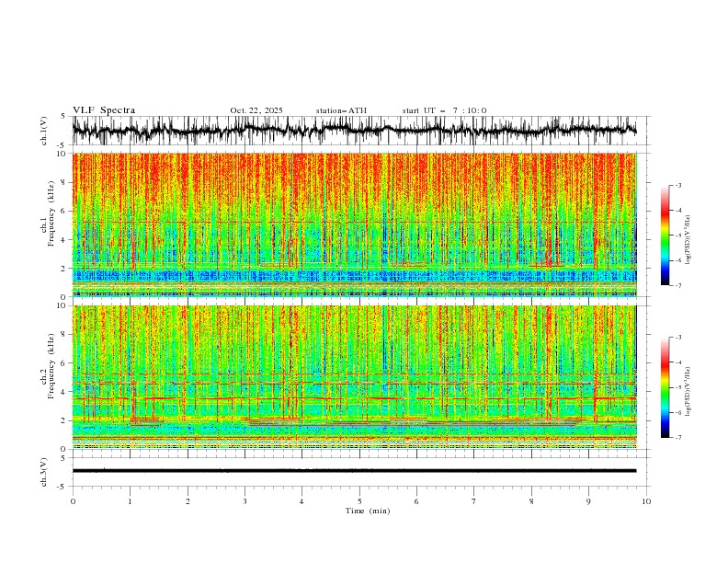Click the "10" kHz tick on ch.1 frequency axis
Screen dimensions: 728x563
click(x=62, y=154)
